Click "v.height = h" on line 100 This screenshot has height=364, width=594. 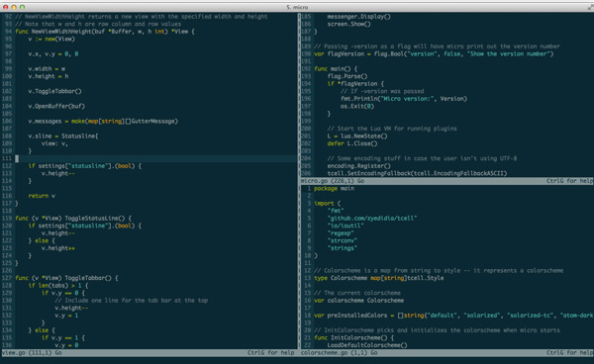pyautogui.click(x=49, y=76)
